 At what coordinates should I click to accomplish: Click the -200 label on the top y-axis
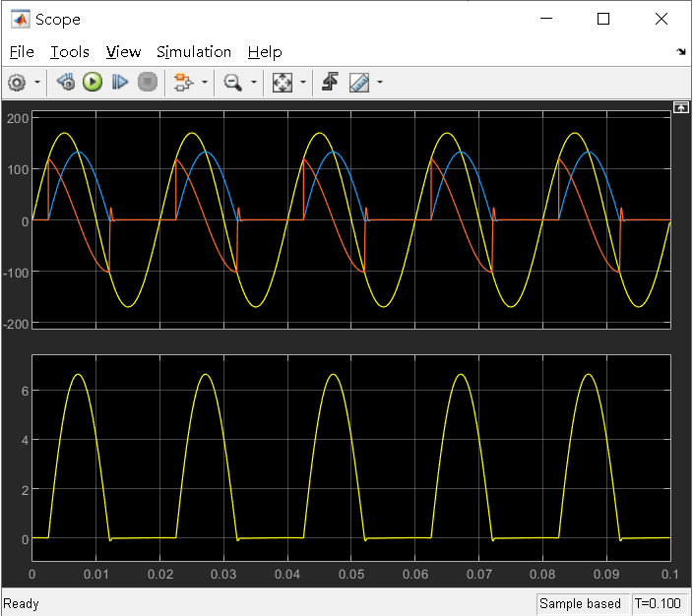[x=16, y=324]
